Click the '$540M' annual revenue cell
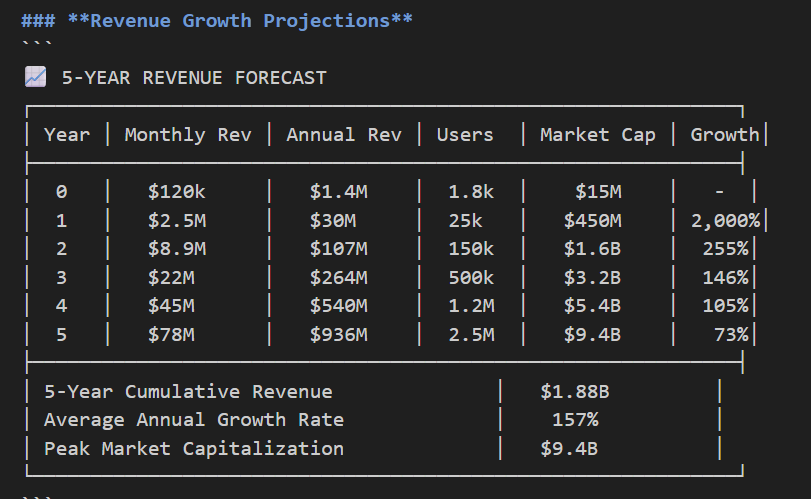 click(x=338, y=306)
